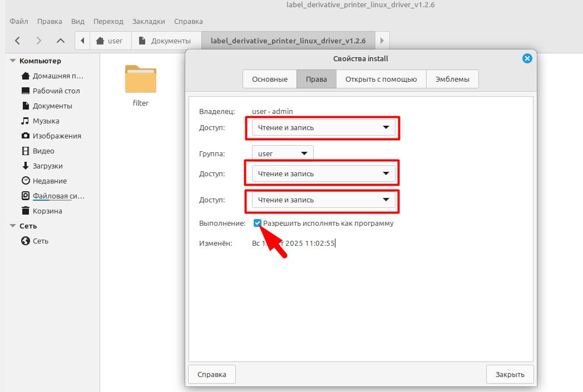This screenshot has height=392, width=583.
Task: Toggle 'Разрешить исполнять как программу' checkbox
Action: pos(258,223)
